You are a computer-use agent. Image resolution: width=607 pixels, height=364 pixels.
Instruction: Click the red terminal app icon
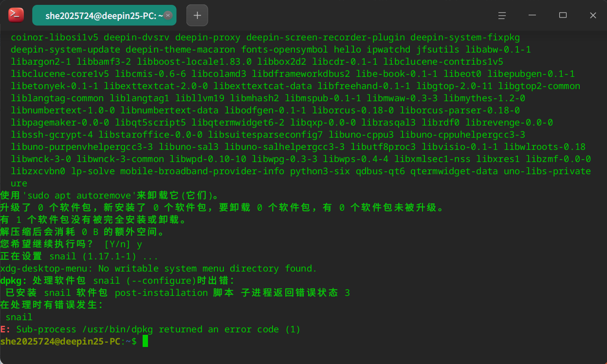[x=16, y=15]
